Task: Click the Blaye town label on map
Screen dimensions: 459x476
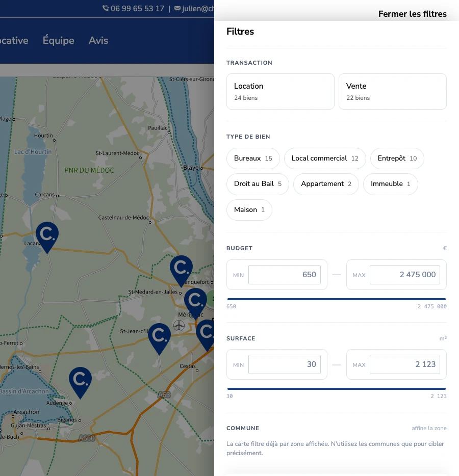Action: click(x=191, y=168)
